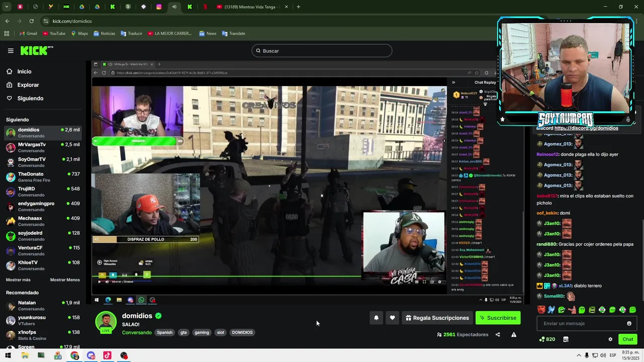Open File Explorer from taskbar
Screen dimensions: 644x362
[25, 356]
